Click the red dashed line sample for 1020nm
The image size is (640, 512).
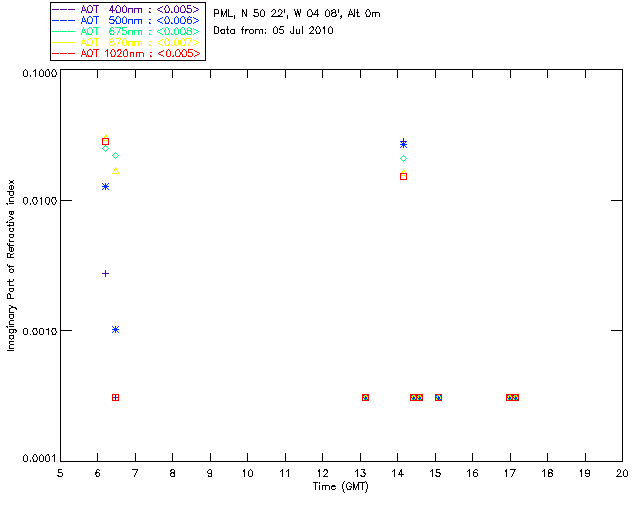[64, 54]
